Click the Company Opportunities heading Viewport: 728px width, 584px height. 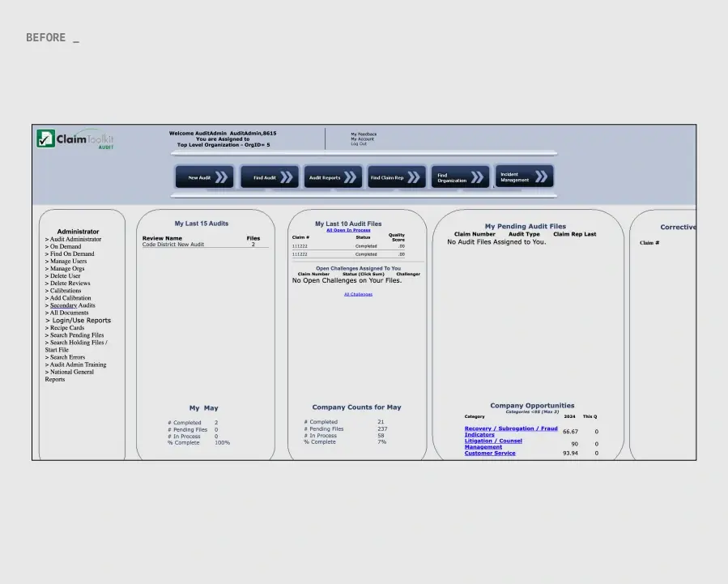[532, 405]
